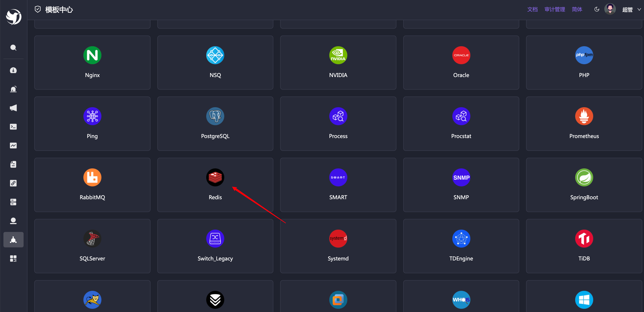The width and height of the screenshot is (644, 312).
Task: Open the Nginx template icon
Action: coord(92,55)
